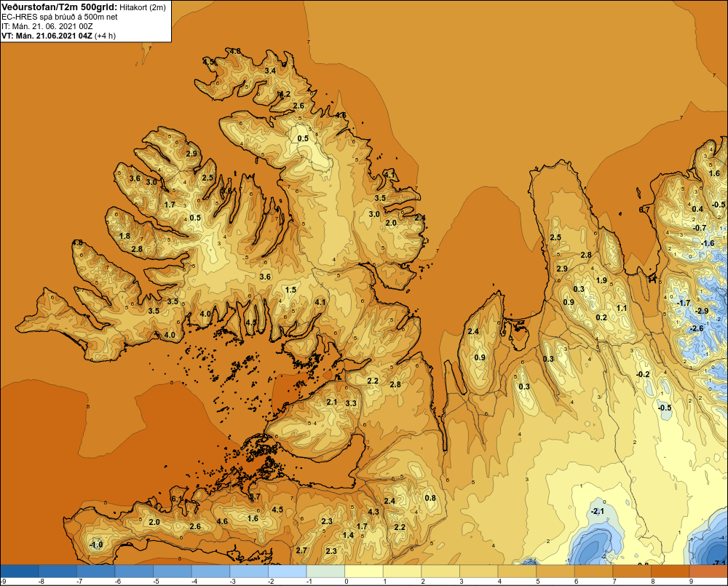
Task: Click the temperature value 4.3 on map
Action: tap(373, 512)
